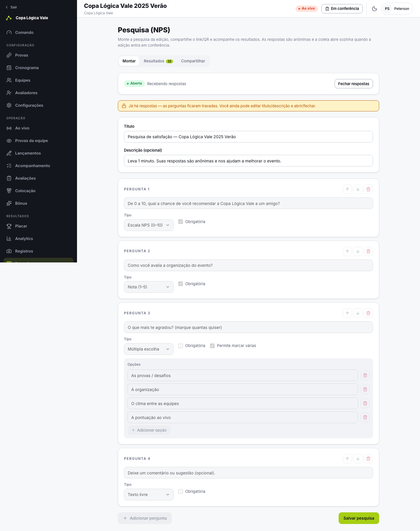
Task: Switch to the Compartilhar tab
Action: coord(193,61)
